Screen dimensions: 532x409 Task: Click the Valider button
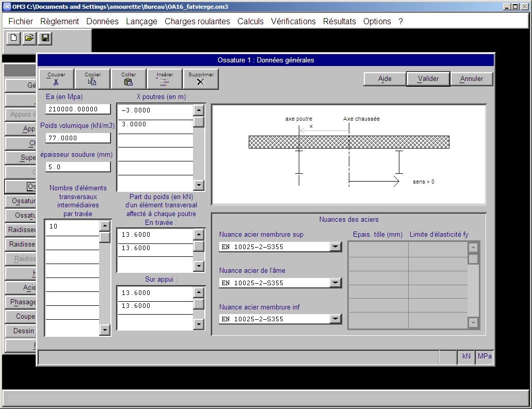tap(428, 79)
